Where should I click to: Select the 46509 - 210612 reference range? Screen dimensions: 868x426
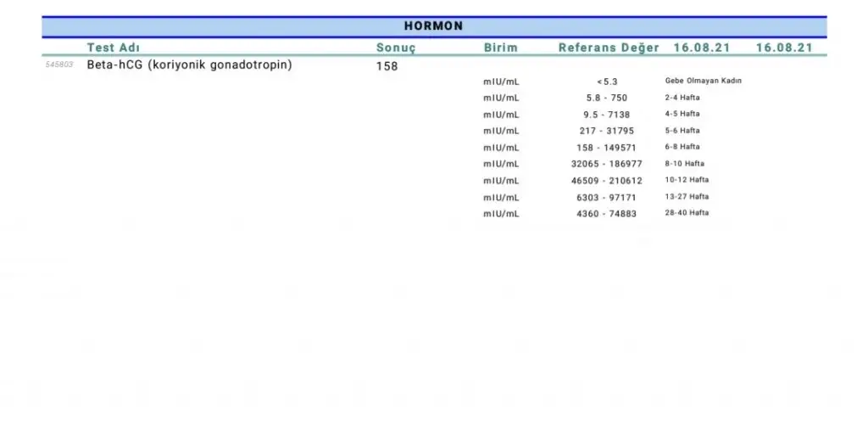click(x=606, y=181)
